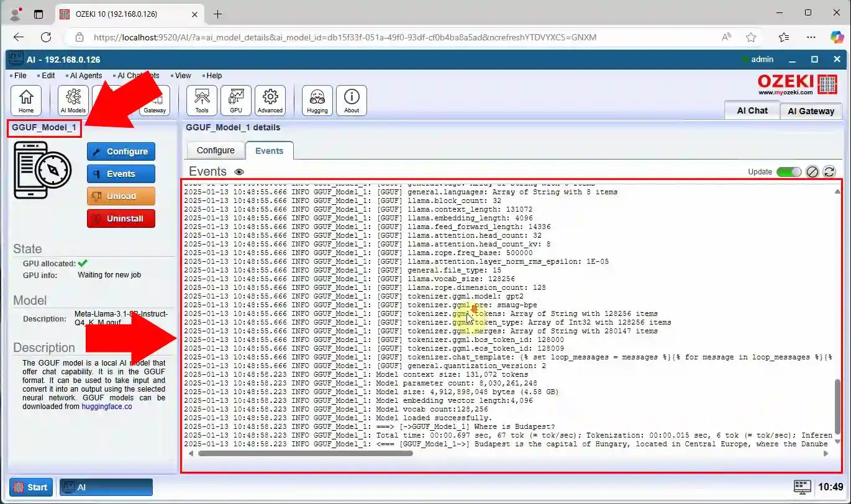
Task: Open the browser profile avatar
Action: pos(16,14)
